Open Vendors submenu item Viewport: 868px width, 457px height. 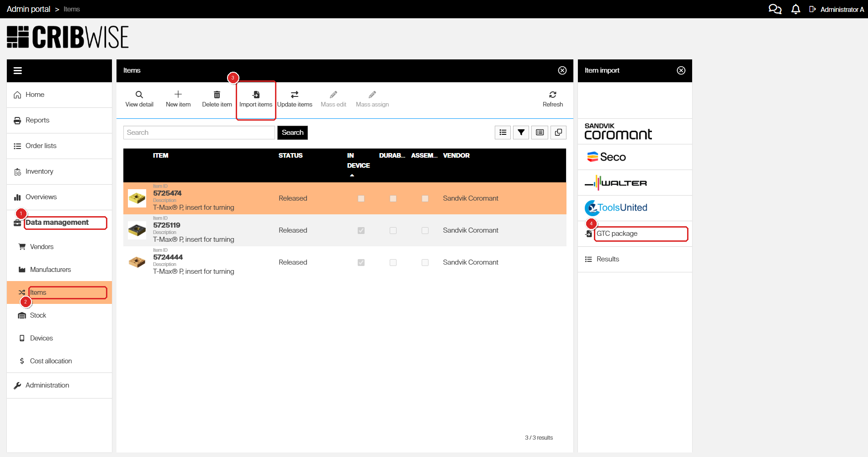pos(59,247)
